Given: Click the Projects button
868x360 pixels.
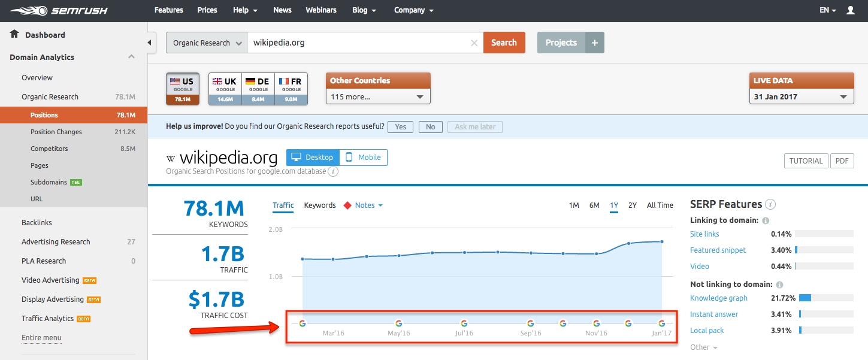Looking at the screenshot, I should coord(561,43).
